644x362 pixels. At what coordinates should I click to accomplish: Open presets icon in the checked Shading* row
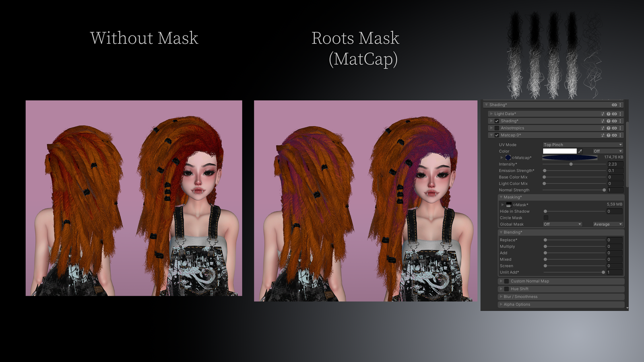coord(603,121)
